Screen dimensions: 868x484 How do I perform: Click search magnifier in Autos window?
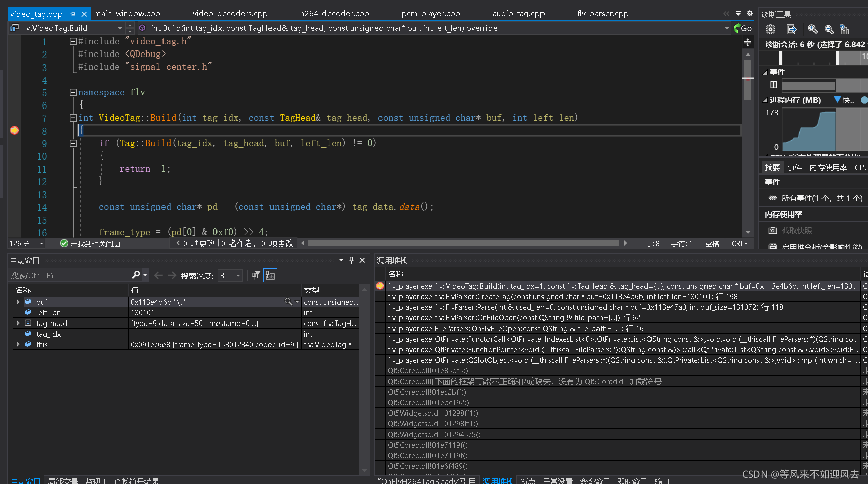click(136, 275)
